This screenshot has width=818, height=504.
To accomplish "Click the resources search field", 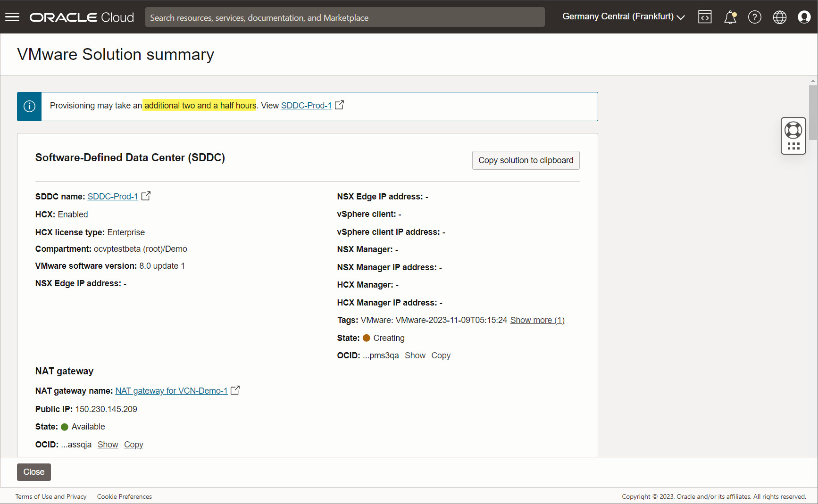I will [344, 17].
